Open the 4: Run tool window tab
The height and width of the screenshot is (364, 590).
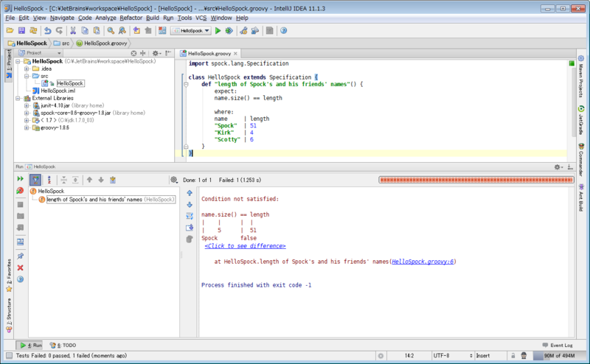(30, 345)
